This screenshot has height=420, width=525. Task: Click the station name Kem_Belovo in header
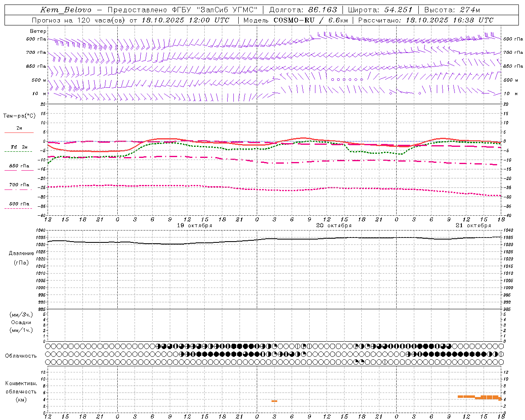pos(66,10)
